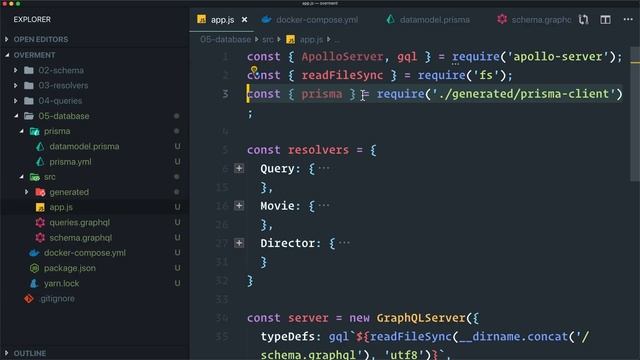Click the GraphQL icon beside queries.graphql
Image resolution: width=640 pixels, height=360 pixels.
pyautogui.click(x=40, y=222)
